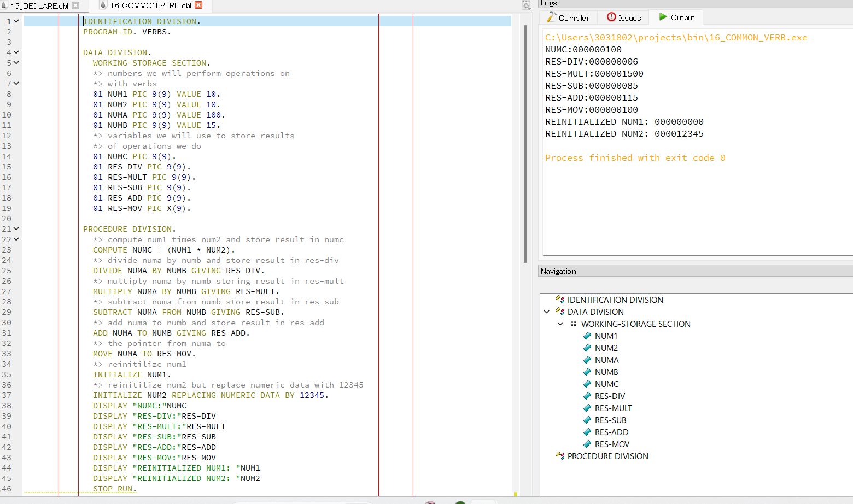Open the Compiler logs tab

[568, 17]
